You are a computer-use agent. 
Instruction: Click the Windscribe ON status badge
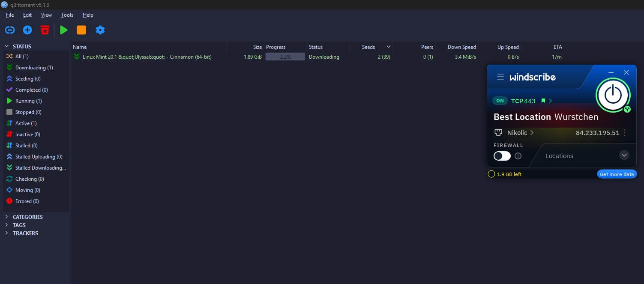500,101
